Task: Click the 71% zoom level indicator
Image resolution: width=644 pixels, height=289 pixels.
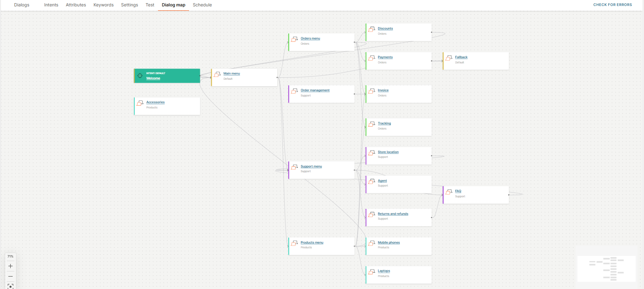Action: click(x=10, y=256)
